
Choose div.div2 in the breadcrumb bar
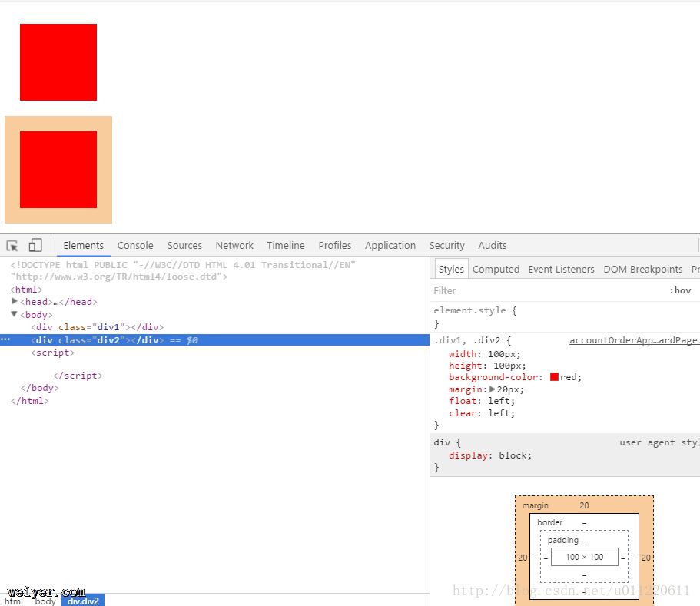tap(83, 601)
